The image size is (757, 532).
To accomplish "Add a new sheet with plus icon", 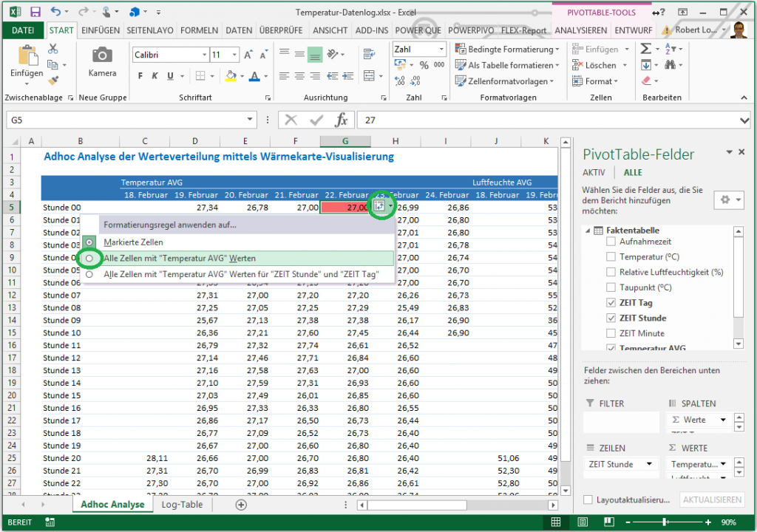I will point(240,505).
